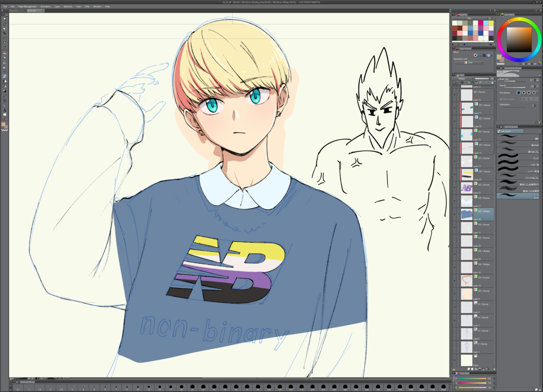Select the Frame border tool
Image resolution: width=543 pixels, height=392 pixels.
5,100
